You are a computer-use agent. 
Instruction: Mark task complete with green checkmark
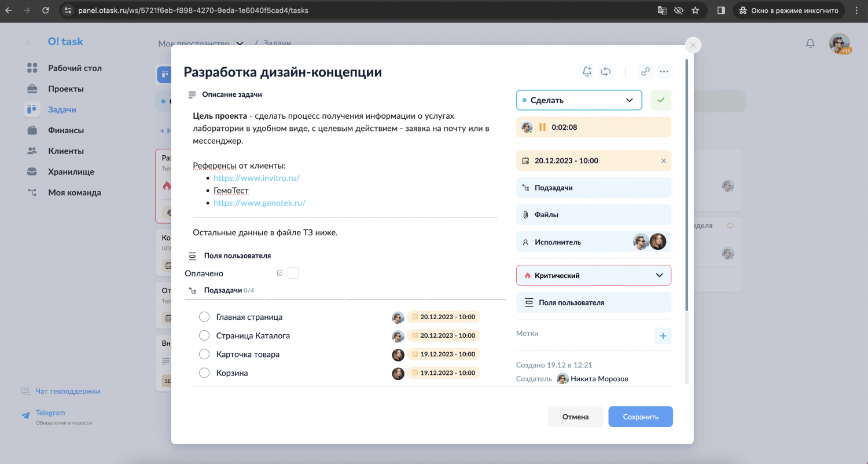[661, 100]
